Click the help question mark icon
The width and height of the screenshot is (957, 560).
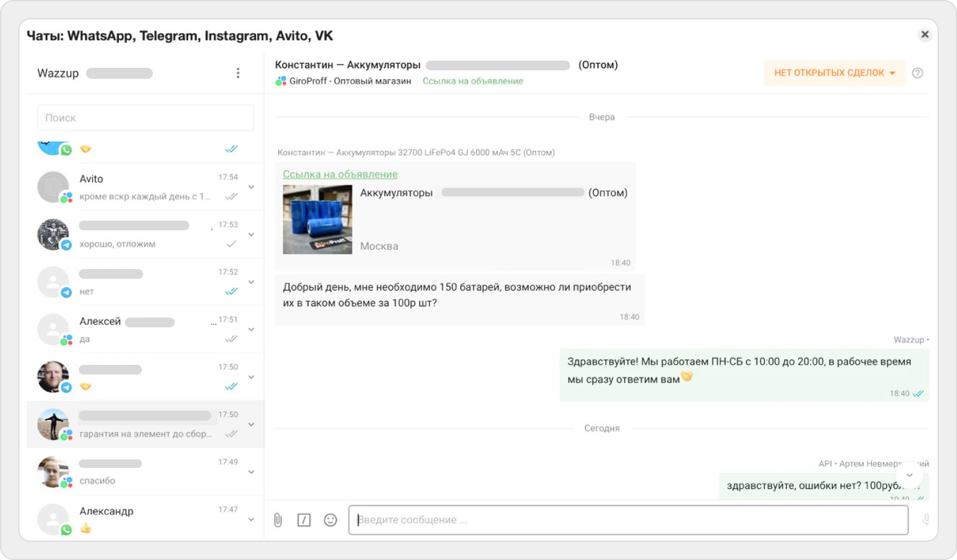pyautogui.click(x=918, y=73)
